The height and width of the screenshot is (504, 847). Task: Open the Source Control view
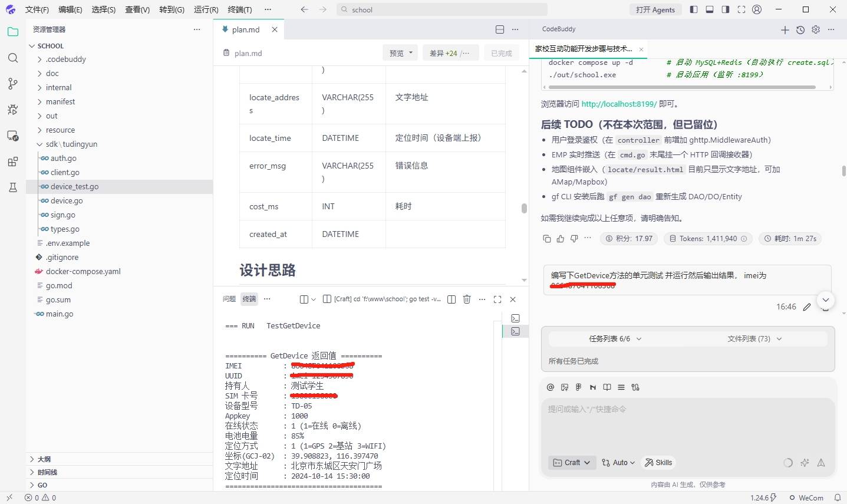click(x=13, y=84)
